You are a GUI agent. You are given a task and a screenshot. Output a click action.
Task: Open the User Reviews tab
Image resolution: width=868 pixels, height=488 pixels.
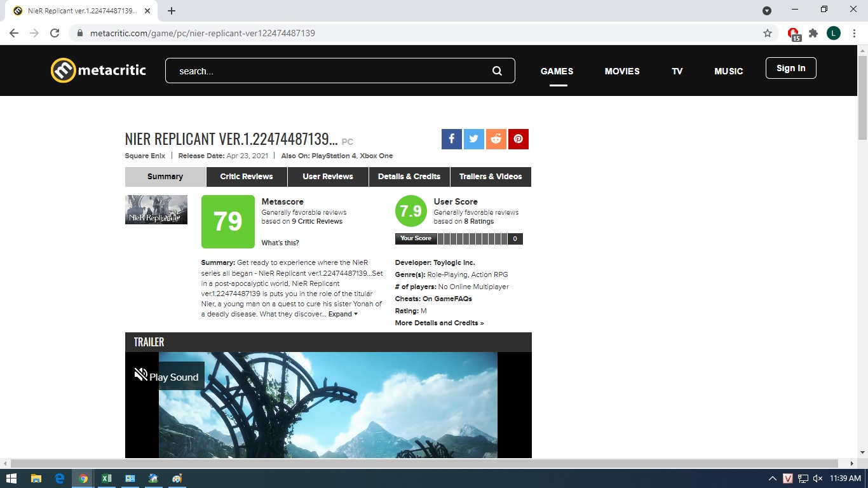[x=328, y=177]
